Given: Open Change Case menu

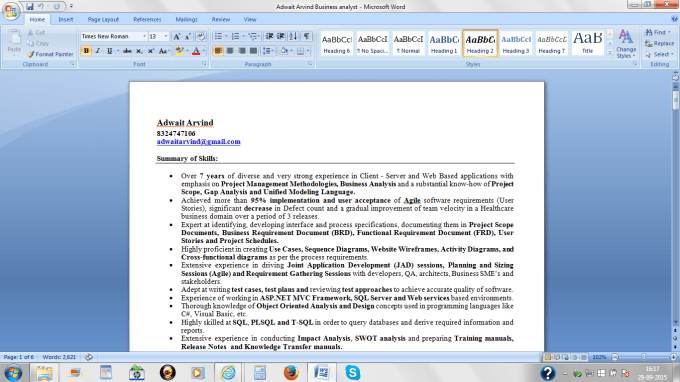Looking at the screenshot, I should coord(163,51).
